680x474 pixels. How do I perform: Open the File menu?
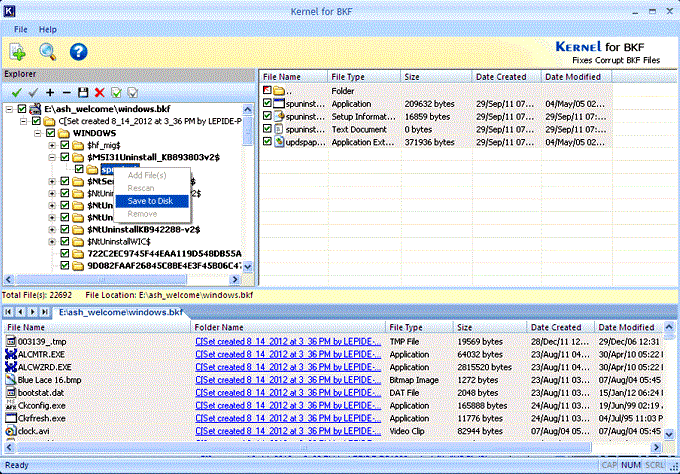pos(20,29)
